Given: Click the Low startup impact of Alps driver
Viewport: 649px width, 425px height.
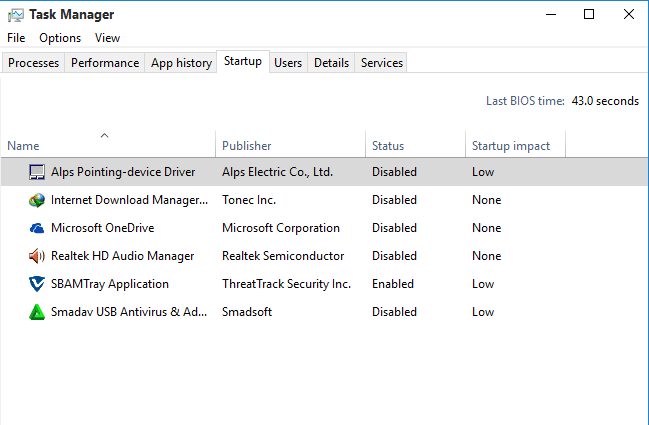Looking at the screenshot, I should click(483, 172).
